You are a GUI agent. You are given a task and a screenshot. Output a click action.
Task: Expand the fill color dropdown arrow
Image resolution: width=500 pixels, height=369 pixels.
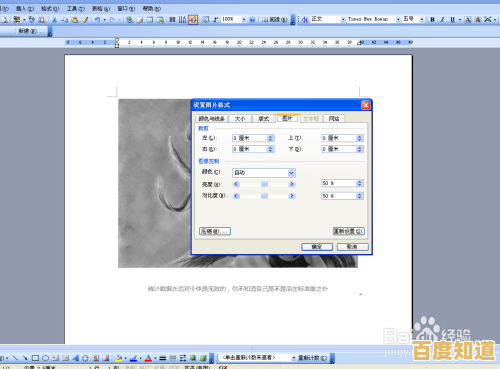[x=125, y=358]
